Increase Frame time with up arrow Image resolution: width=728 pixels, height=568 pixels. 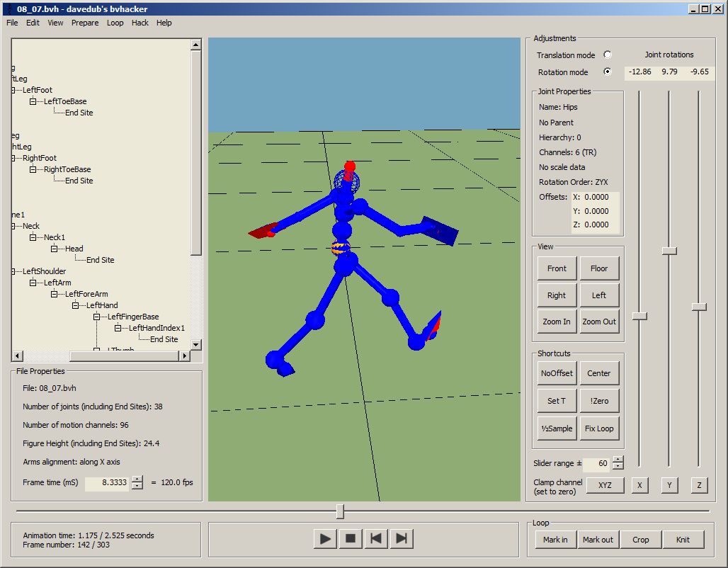137,479
